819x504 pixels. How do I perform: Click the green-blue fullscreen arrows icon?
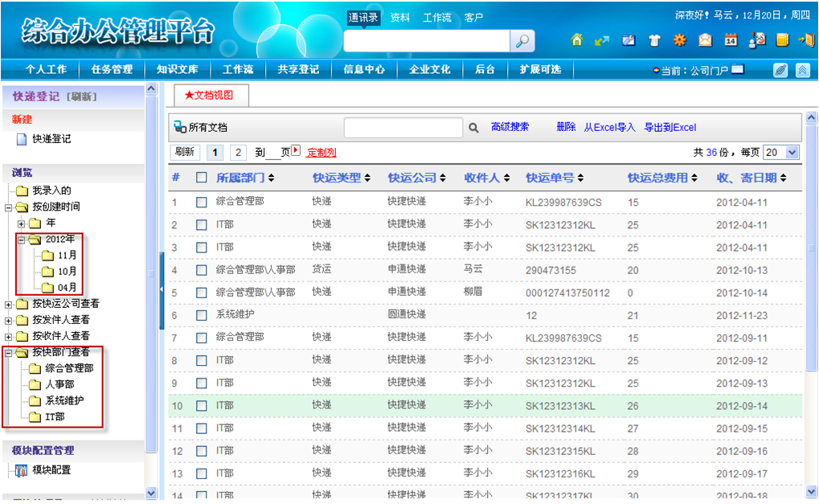coord(602,40)
